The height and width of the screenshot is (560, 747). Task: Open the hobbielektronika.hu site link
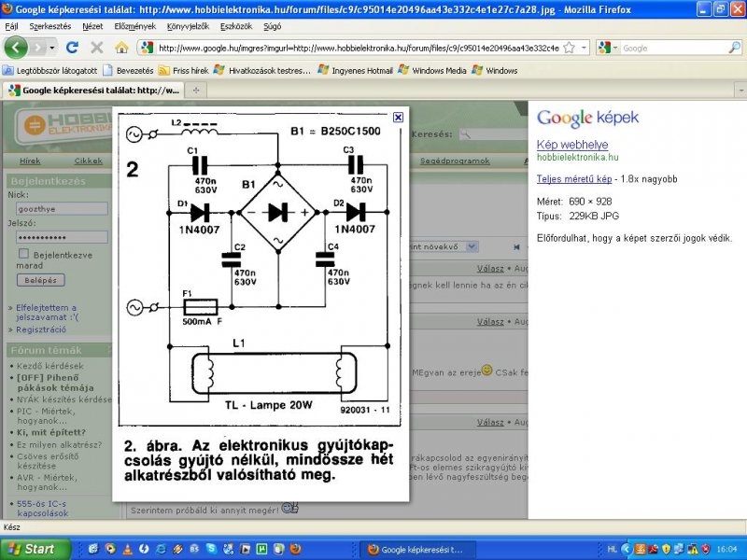[x=577, y=157]
